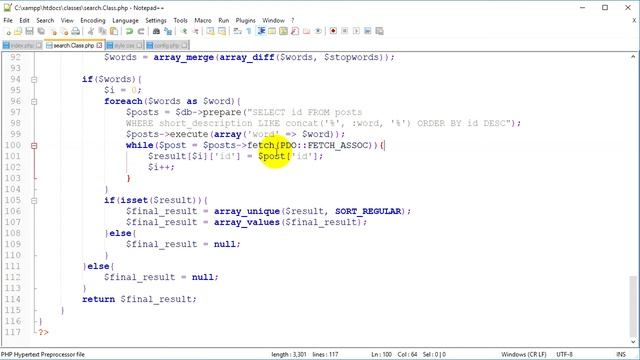Copy selection using the Copy toolbar icon

(x=102, y=31)
